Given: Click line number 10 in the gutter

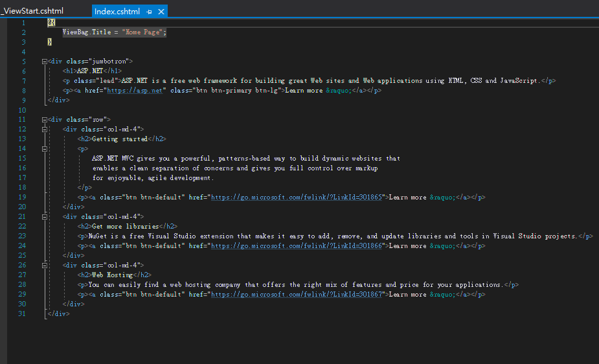Looking at the screenshot, I should (22, 110).
